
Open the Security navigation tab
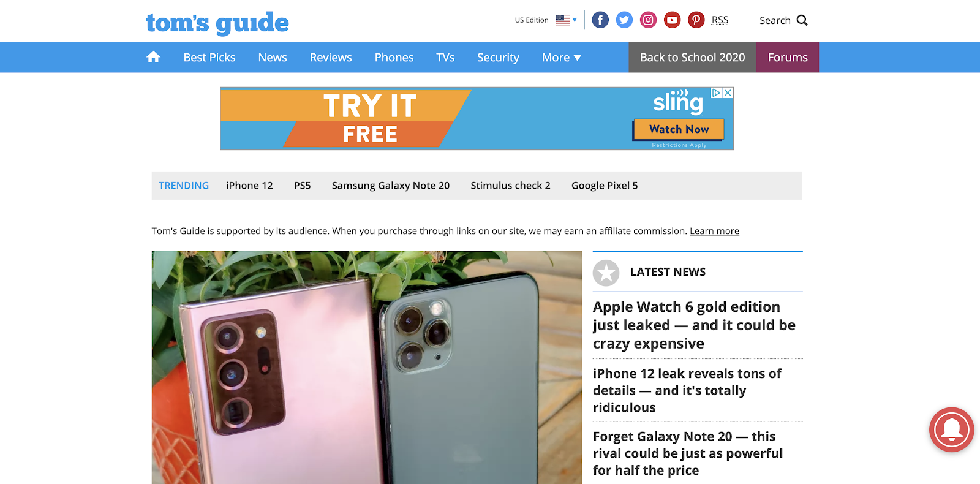[498, 57]
